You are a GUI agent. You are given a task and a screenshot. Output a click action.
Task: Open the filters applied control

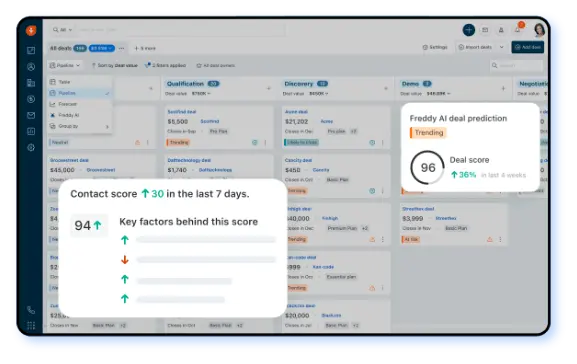pos(165,65)
